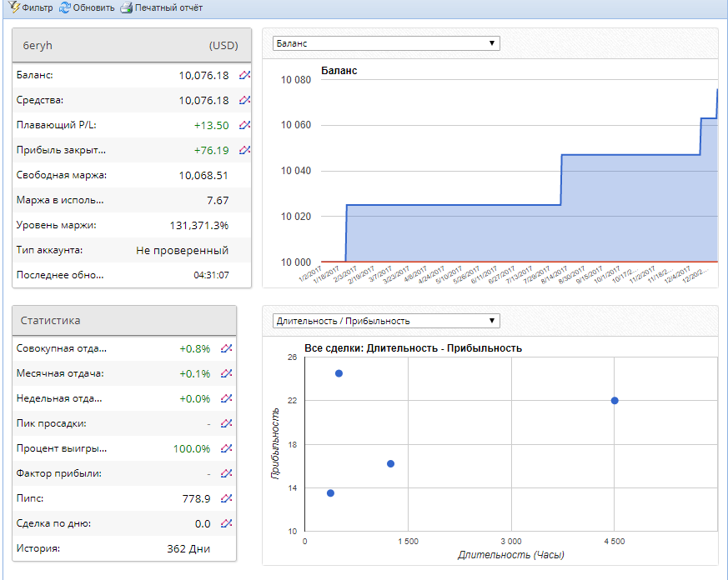Open chart icon for Совокупная отдача
This screenshot has width=728, height=580.
[226, 348]
